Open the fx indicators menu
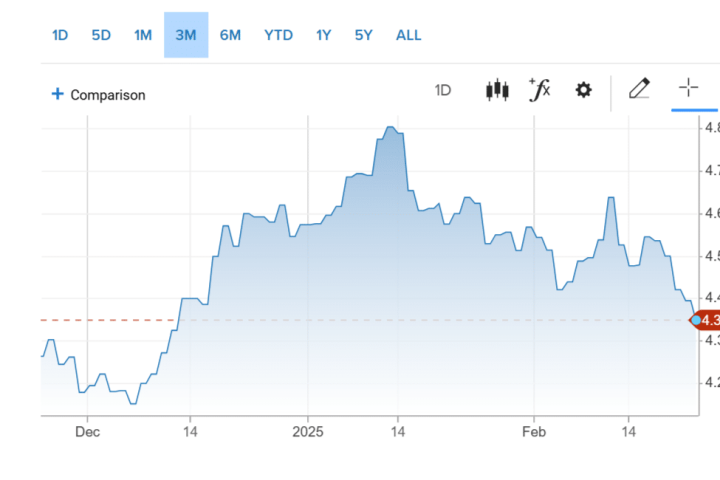 (x=540, y=90)
